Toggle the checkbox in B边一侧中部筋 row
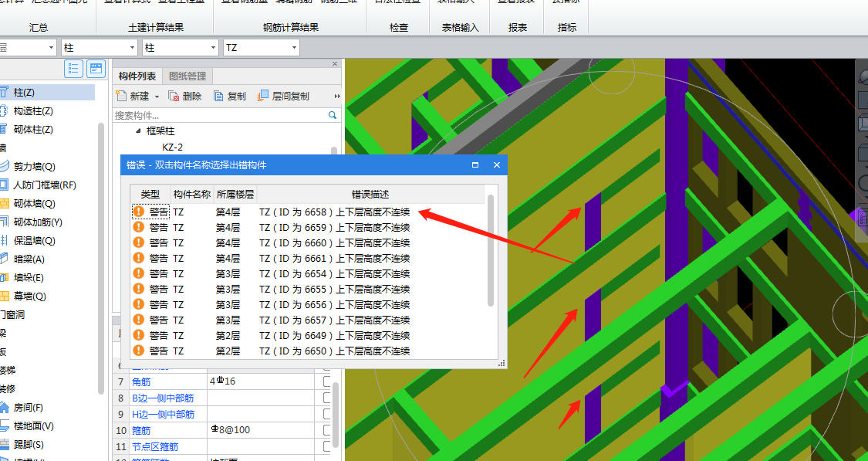This screenshot has height=461, width=868. click(x=326, y=397)
